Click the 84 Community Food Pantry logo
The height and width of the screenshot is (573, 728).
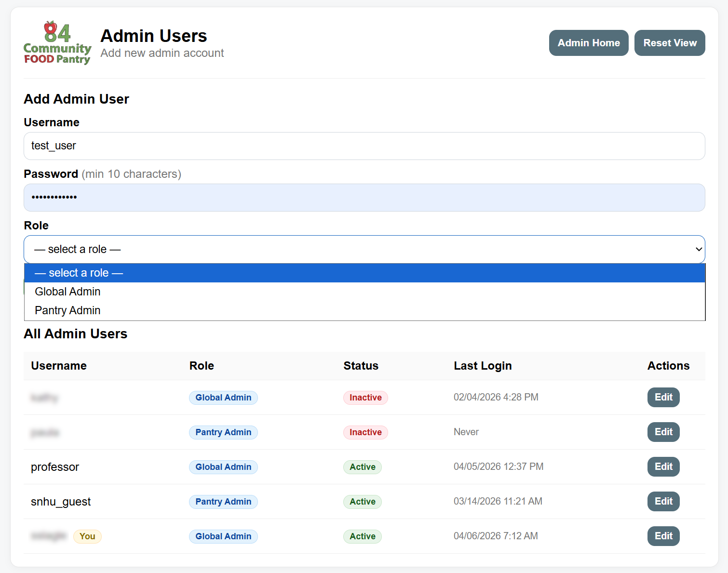click(x=57, y=42)
